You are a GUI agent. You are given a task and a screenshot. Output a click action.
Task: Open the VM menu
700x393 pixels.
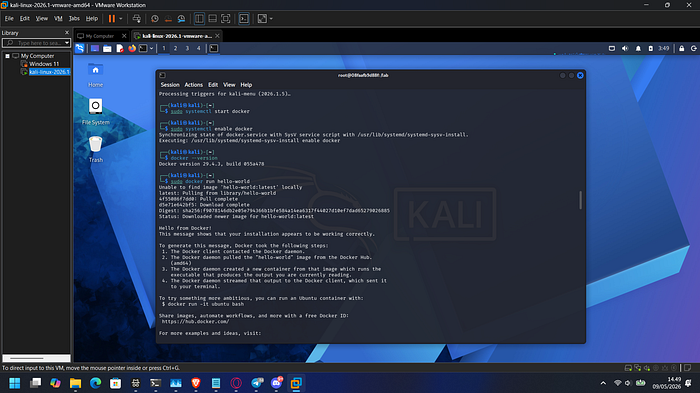pos(58,19)
